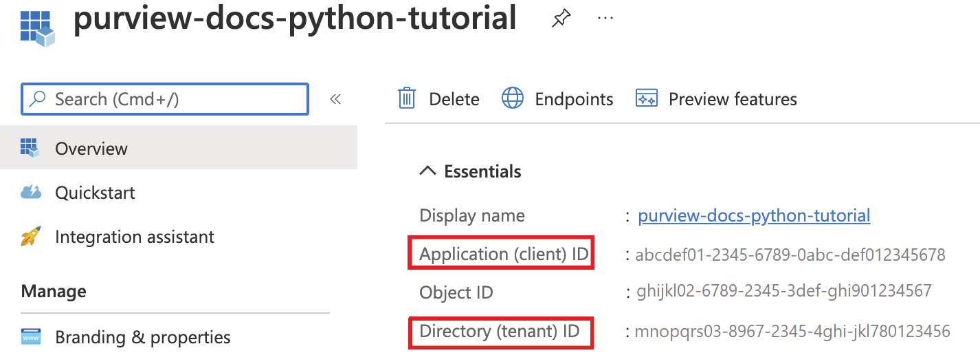The height and width of the screenshot is (355, 980).
Task: Click the Object ID label
Action: click(x=456, y=292)
